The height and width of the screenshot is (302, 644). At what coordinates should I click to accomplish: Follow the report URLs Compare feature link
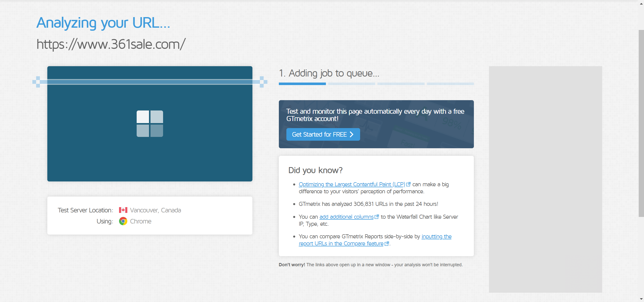[x=341, y=244]
